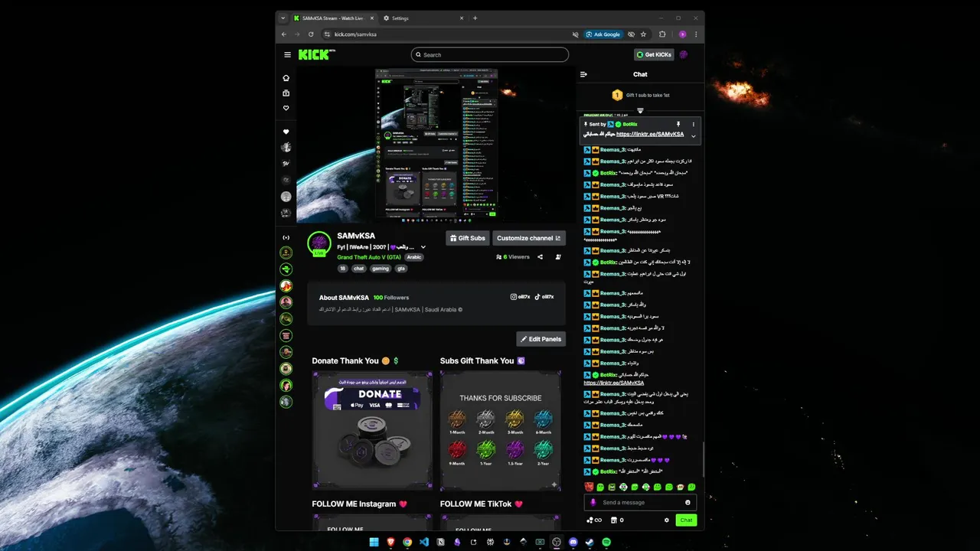The width and height of the screenshot is (980, 551).
Task: Open Windows Start menu
Action: pos(374,542)
